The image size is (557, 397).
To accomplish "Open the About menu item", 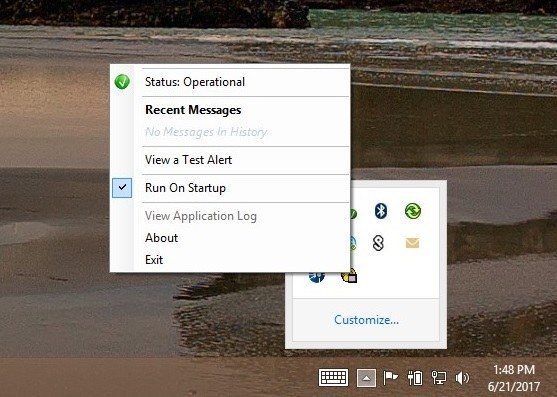I will tap(230, 238).
